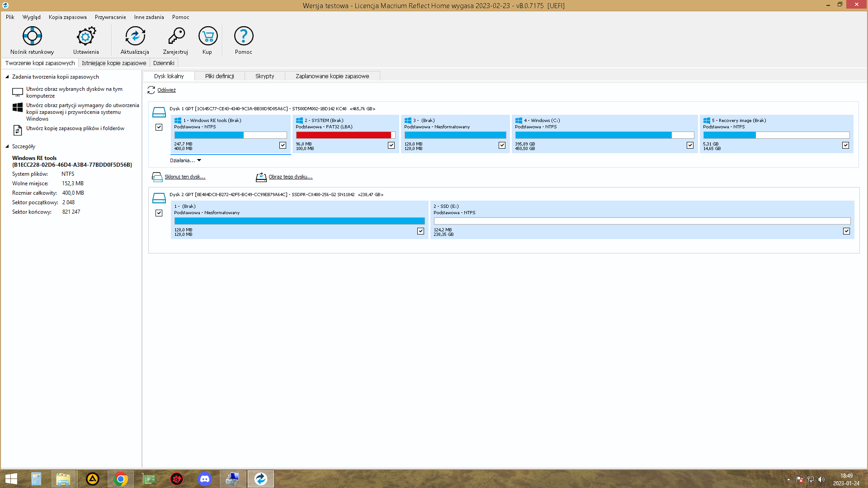
Task: Check for updates via Aktualizacja icon
Action: (135, 40)
